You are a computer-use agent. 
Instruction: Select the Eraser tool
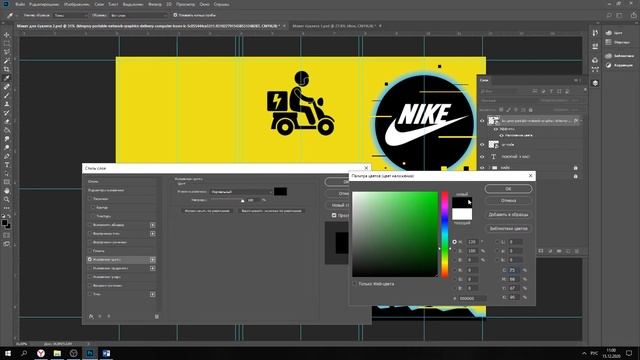pos(7,121)
